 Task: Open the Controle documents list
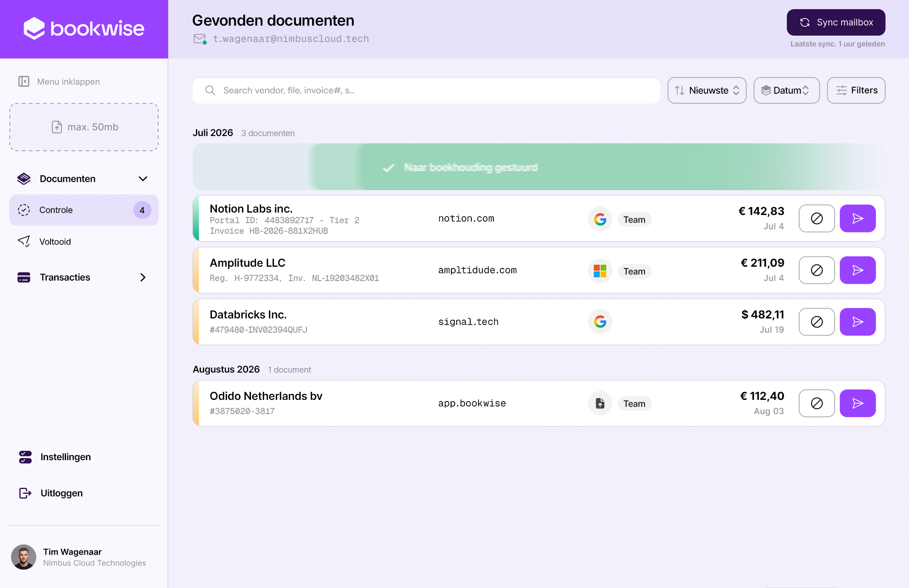click(84, 210)
